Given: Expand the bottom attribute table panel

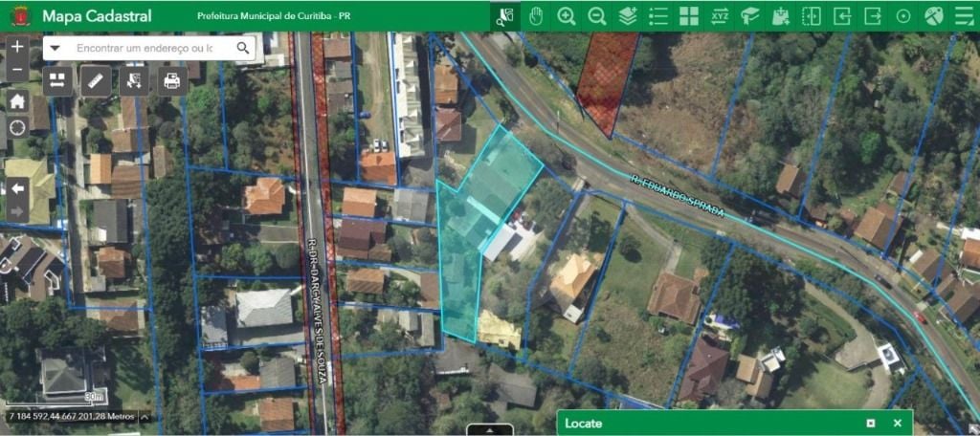Looking at the screenshot, I should click(490, 430).
